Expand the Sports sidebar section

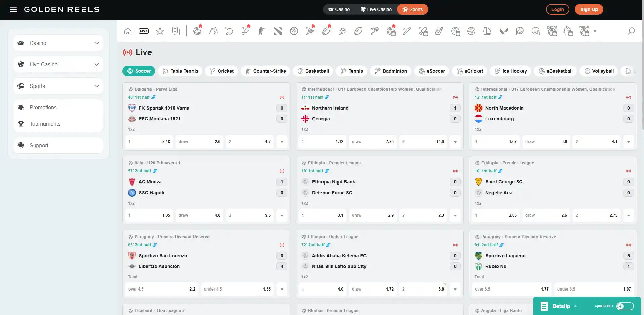pos(58,86)
